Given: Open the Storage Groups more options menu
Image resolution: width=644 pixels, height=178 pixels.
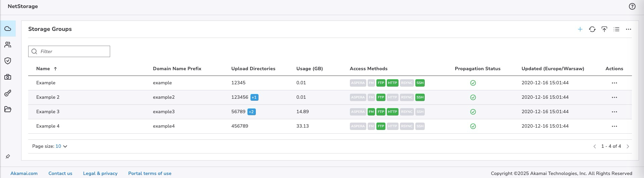Looking at the screenshot, I should [628, 30].
